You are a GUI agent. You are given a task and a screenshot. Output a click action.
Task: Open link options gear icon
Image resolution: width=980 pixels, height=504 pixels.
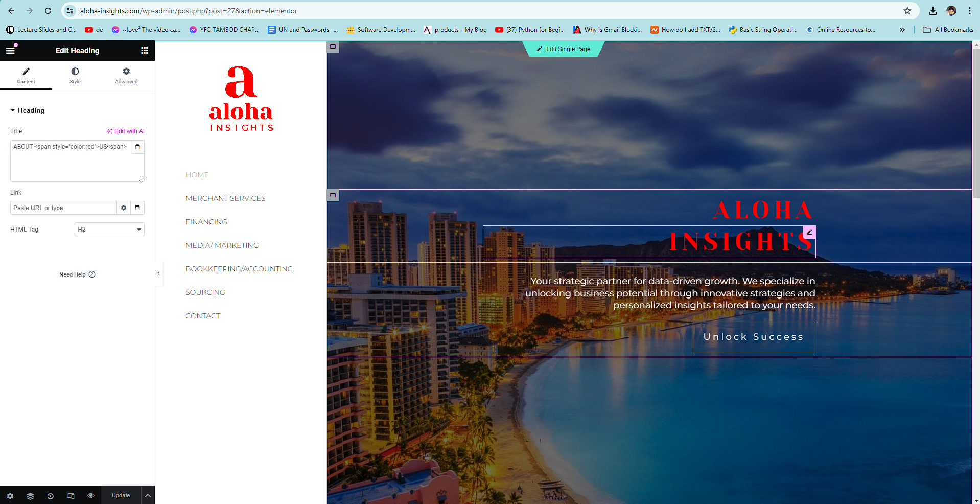tap(124, 208)
